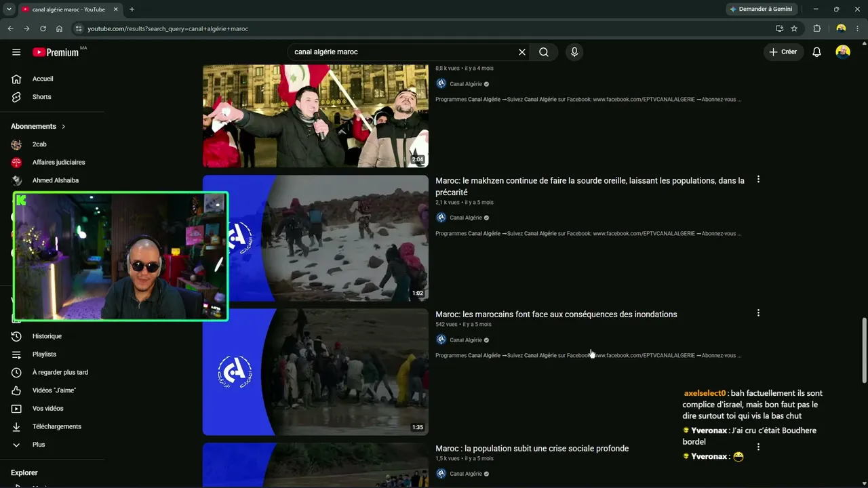Open Canal Algérie channel name under the crise sociale video
Viewport: 868px width, 488px height.
(x=466, y=474)
